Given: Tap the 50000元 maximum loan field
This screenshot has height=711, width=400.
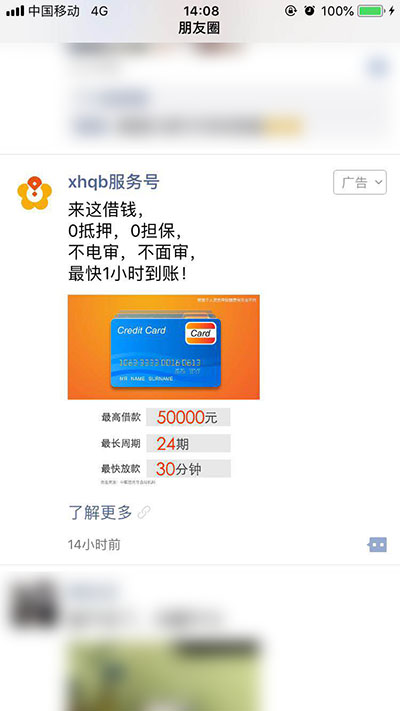Looking at the screenshot, I should click(188, 417).
